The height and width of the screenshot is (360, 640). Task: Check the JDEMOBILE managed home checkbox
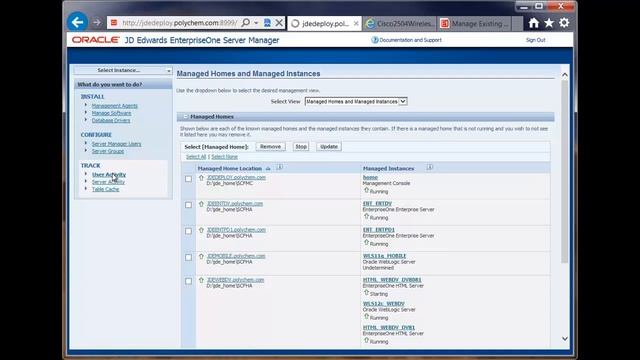tap(188, 257)
